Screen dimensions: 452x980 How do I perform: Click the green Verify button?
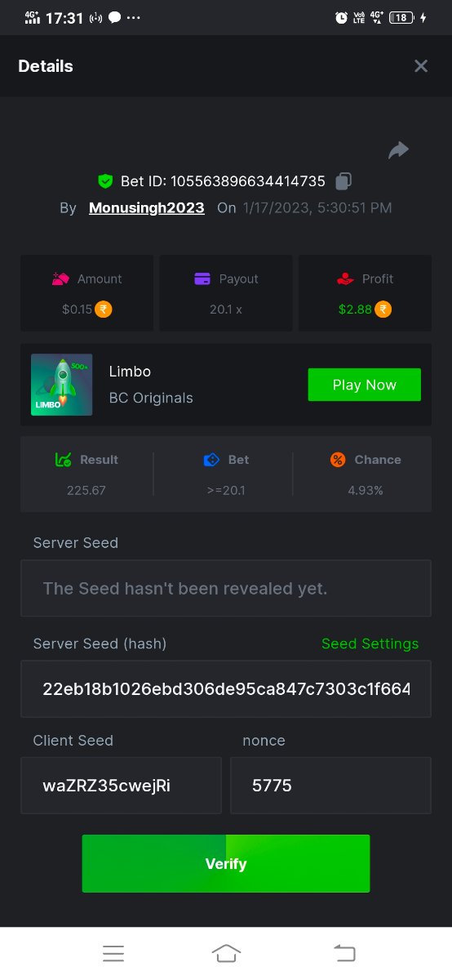(226, 863)
